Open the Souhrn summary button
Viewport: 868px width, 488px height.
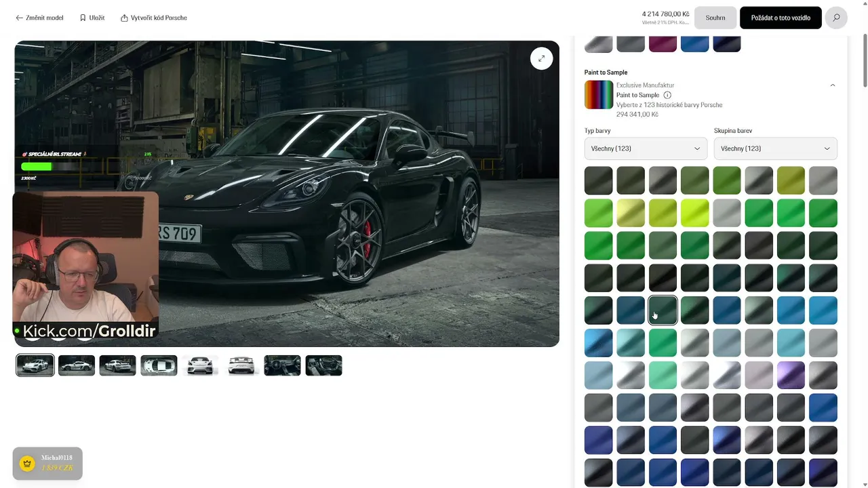pos(715,18)
